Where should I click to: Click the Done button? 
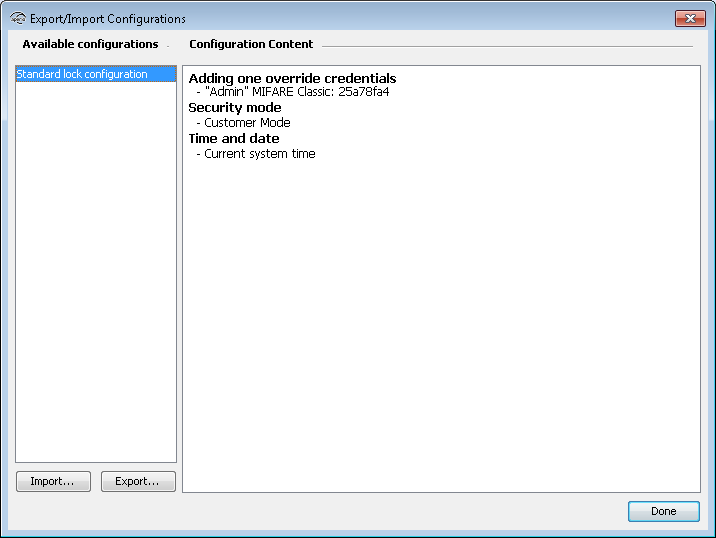click(x=663, y=511)
